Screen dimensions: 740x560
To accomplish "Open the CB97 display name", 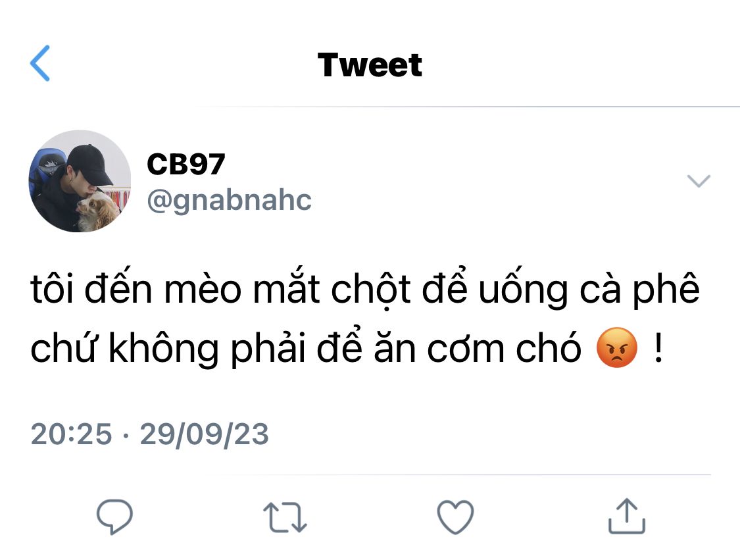I will tap(186, 164).
